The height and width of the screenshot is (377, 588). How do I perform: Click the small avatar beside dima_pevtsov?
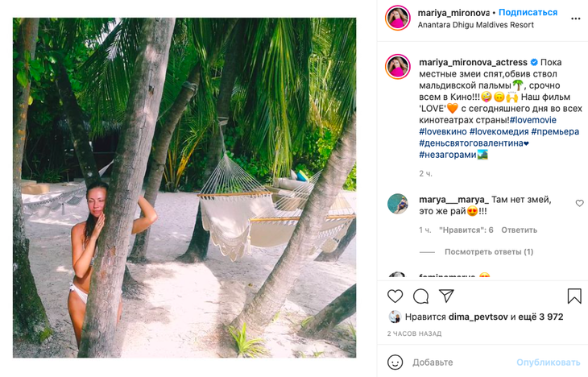[395, 317]
